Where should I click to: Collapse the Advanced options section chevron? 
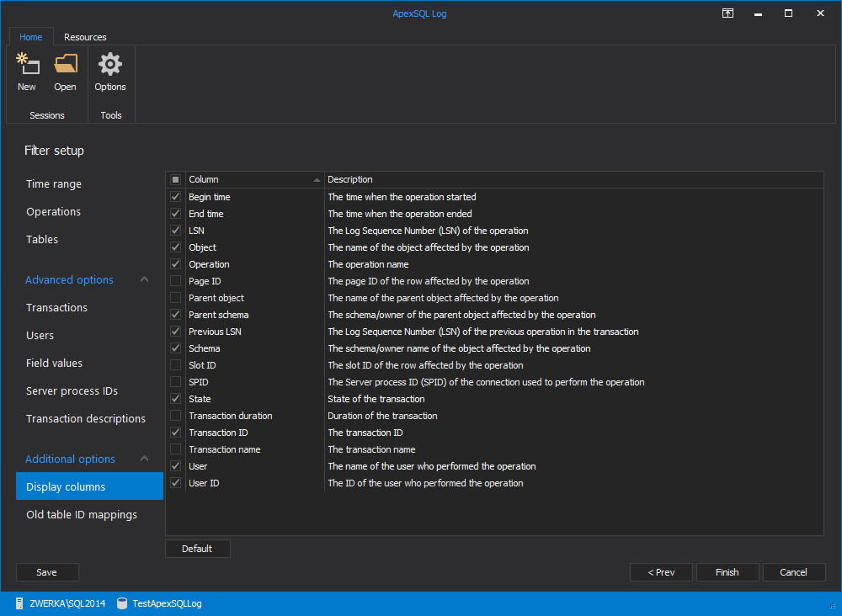click(x=145, y=279)
